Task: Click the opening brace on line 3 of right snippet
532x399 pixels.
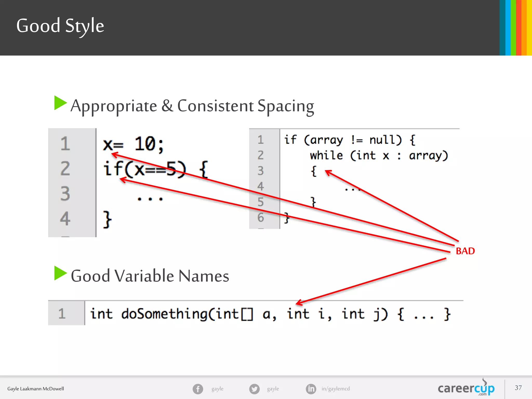Action: click(314, 171)
